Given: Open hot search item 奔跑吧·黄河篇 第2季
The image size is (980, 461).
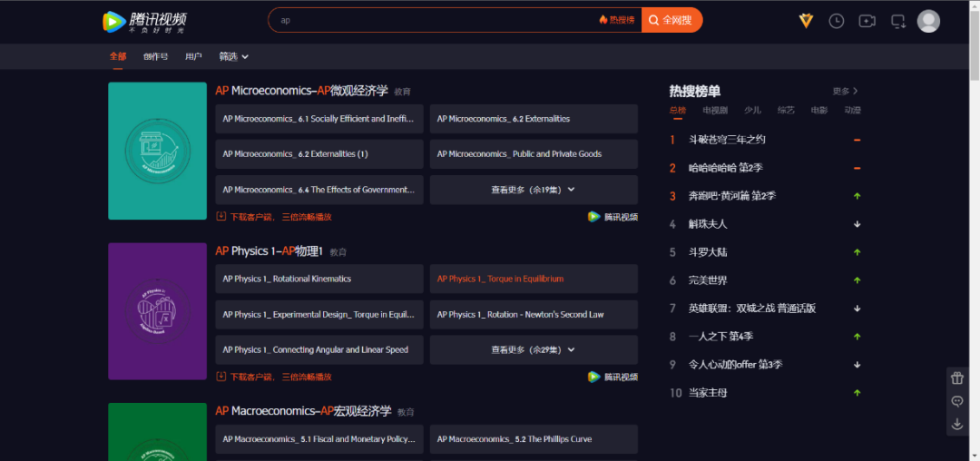Looking at the screenshot, I should 732,196.
